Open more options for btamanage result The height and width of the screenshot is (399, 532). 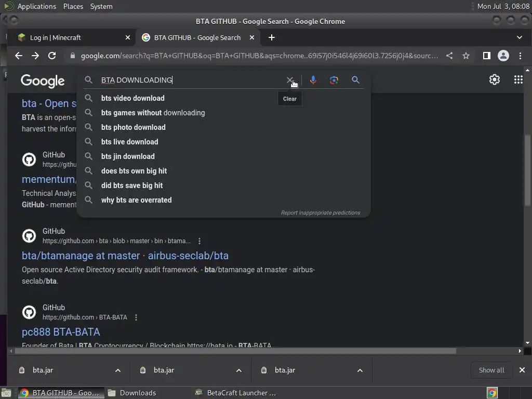pos(199,241)
